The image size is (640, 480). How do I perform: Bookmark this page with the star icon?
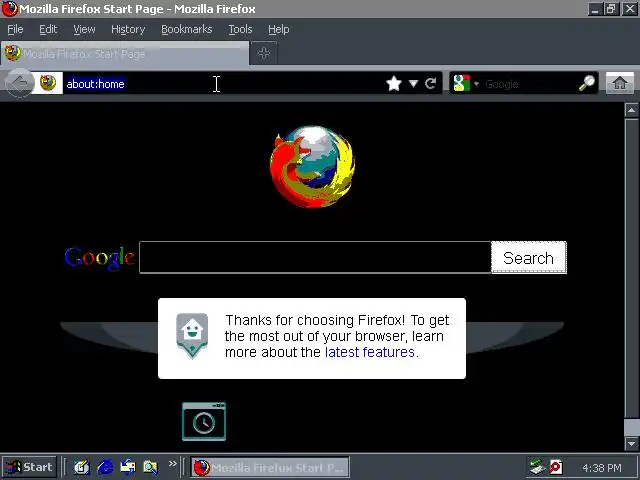394,84
